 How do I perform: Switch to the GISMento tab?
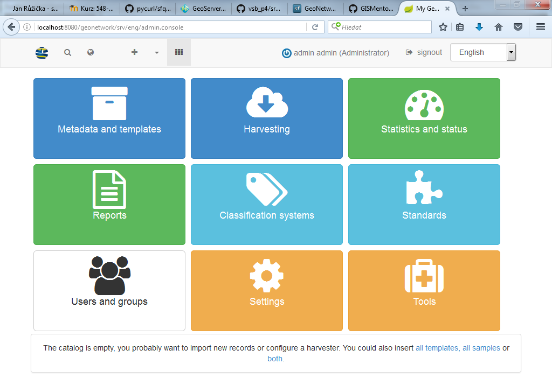371,9
